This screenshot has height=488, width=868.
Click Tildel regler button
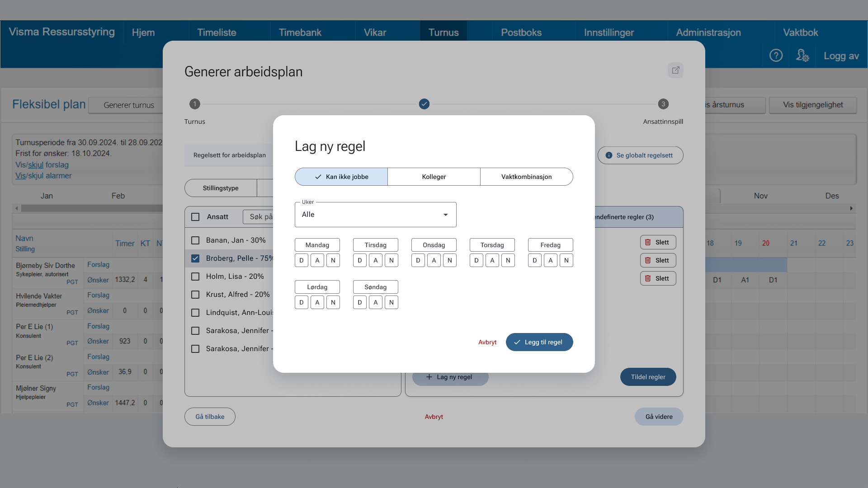click(648, 377)
